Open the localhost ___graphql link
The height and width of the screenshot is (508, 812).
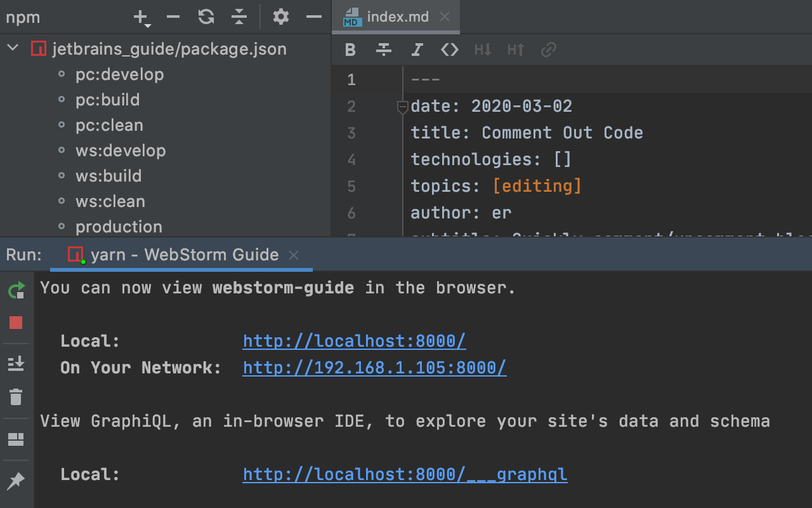tap(405, 474)
